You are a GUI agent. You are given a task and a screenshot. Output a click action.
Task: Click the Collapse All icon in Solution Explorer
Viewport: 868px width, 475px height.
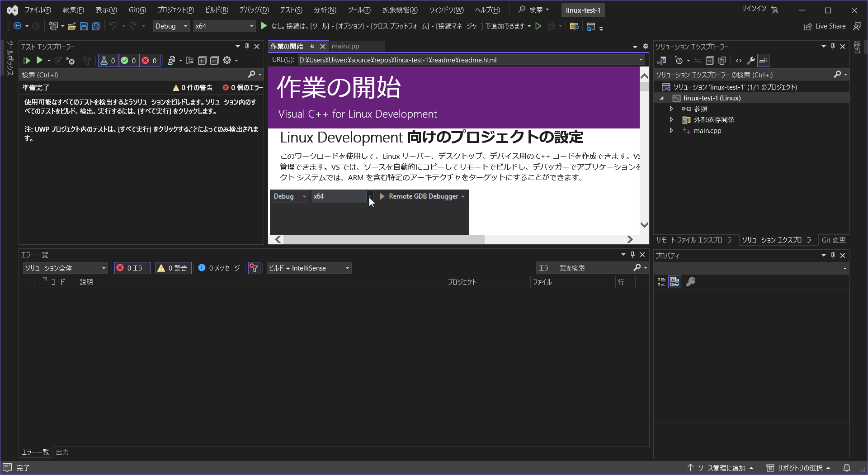pos(710,60)
